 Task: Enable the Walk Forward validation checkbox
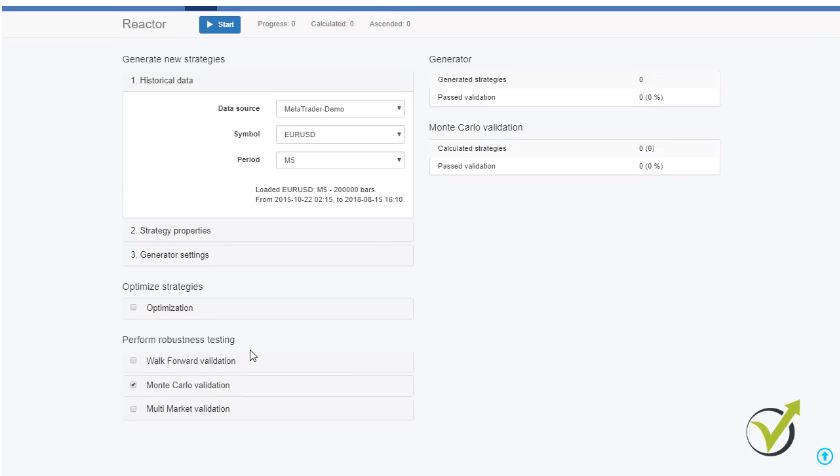click(x=133, y=361)
